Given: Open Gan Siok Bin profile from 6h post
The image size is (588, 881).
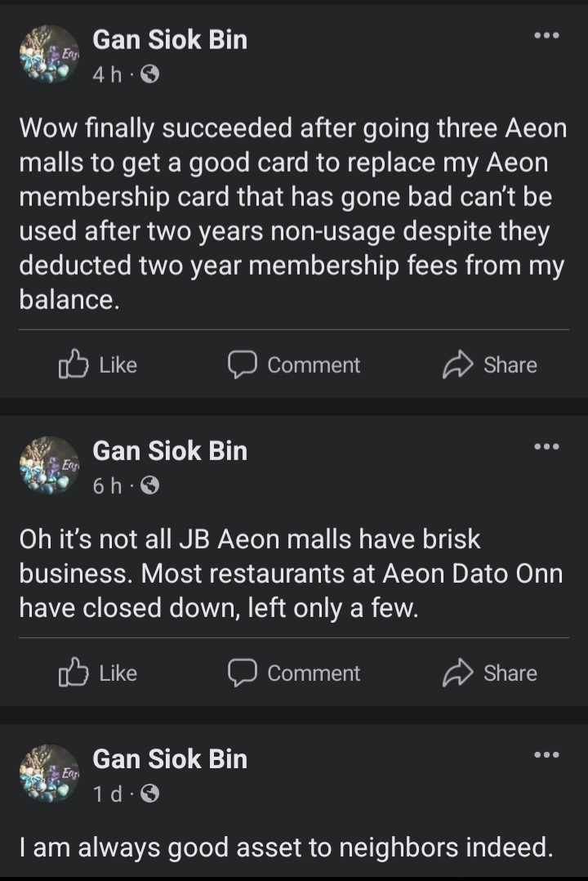Looking at the screenshot, I should point(170,450).
